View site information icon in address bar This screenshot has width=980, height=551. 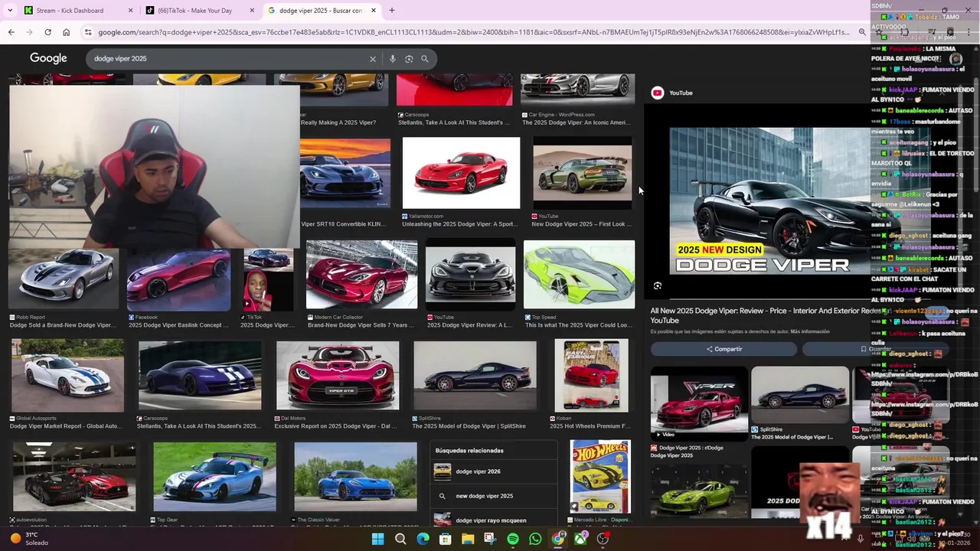click(x=88, y=32)
